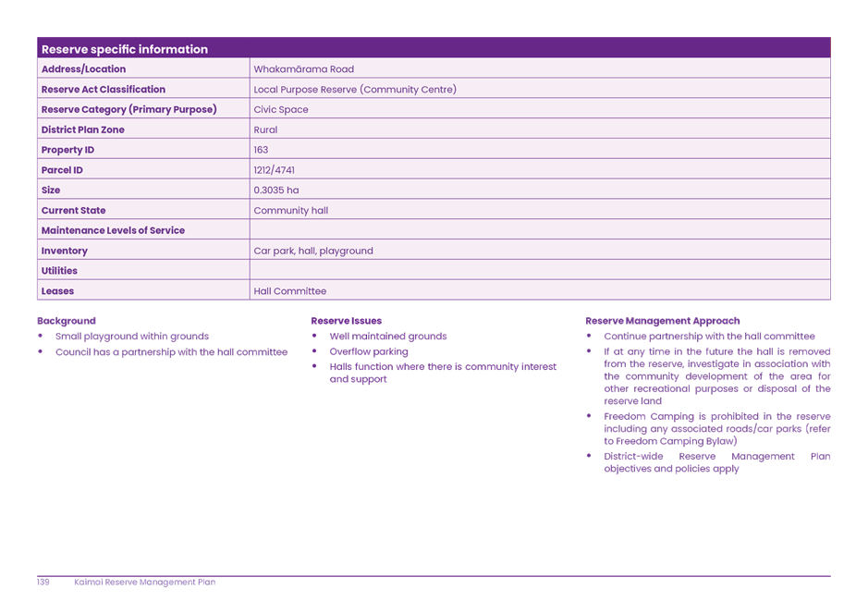The width and height of the screenshot is (868, 614).
Task: Select the 'Reserve Act Classification' label
Action: [103, 90]
